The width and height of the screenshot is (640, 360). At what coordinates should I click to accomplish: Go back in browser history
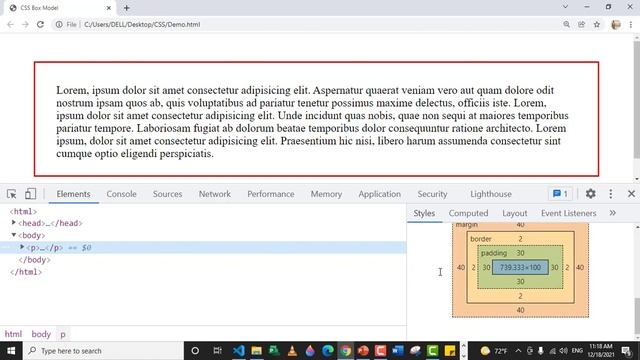pos(10,24)
